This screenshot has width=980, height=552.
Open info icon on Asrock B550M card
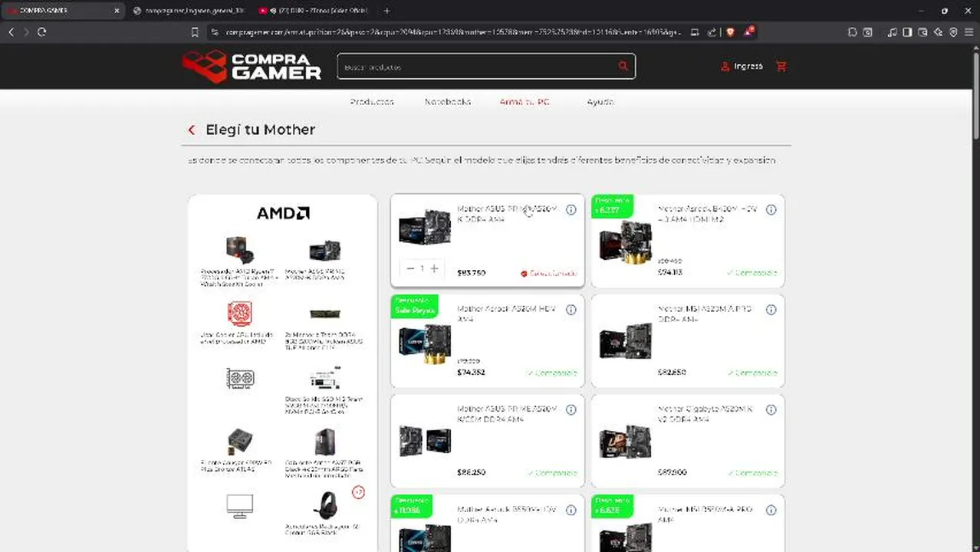click(x=571, y=511)
